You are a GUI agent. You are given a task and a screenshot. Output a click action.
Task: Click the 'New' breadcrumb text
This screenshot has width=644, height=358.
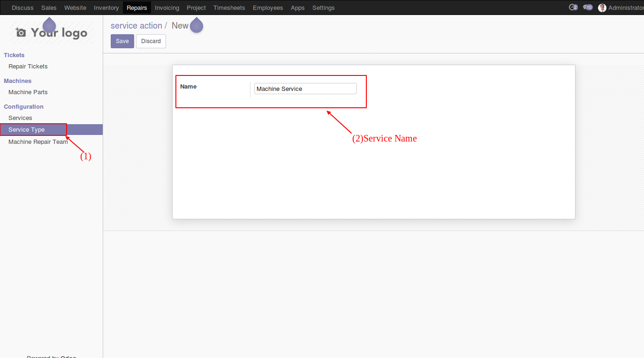[180, 26]
